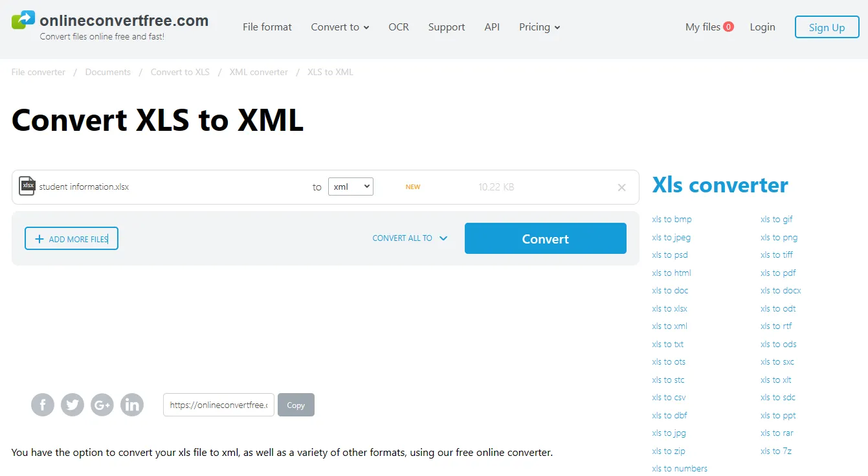Click the 10.22 KB file size text
The height and width of the screenshot is (476, 868).
coord(496,187)
